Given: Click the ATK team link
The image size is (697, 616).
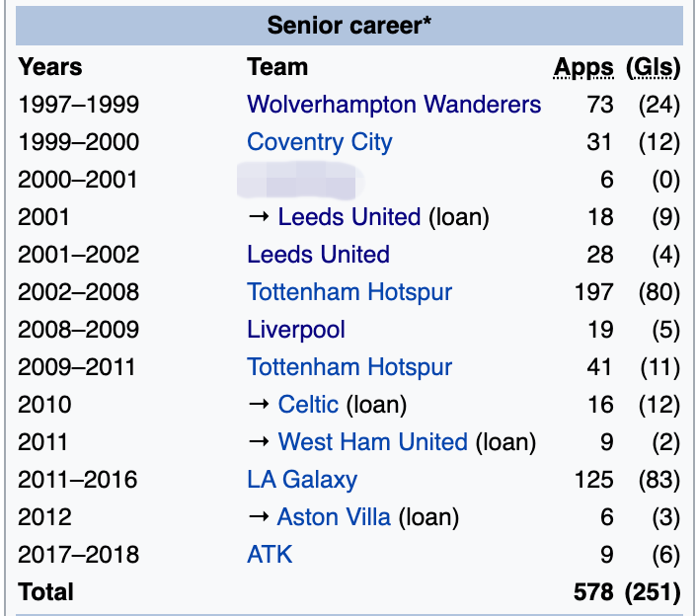Looking at the screenshot, I should point(270,555).
